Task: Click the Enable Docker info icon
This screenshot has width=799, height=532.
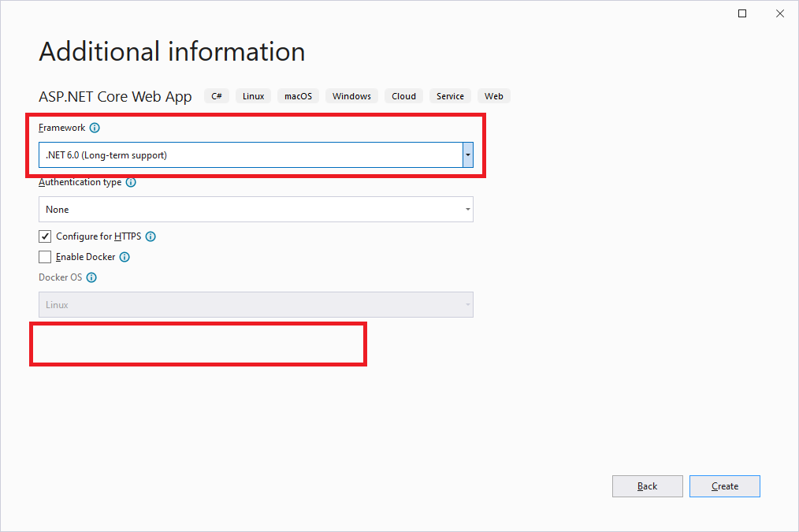Action: (124, 257)
